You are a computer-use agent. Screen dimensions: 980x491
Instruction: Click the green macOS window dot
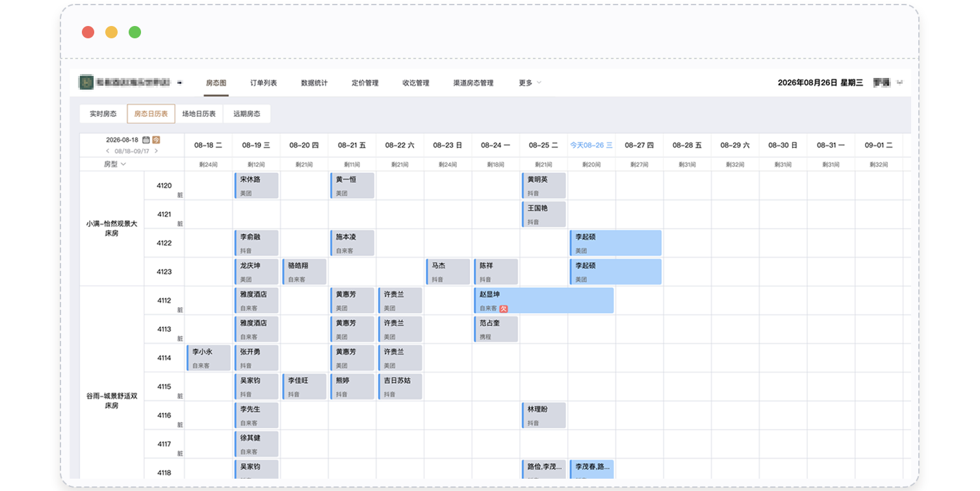(135, 32)
